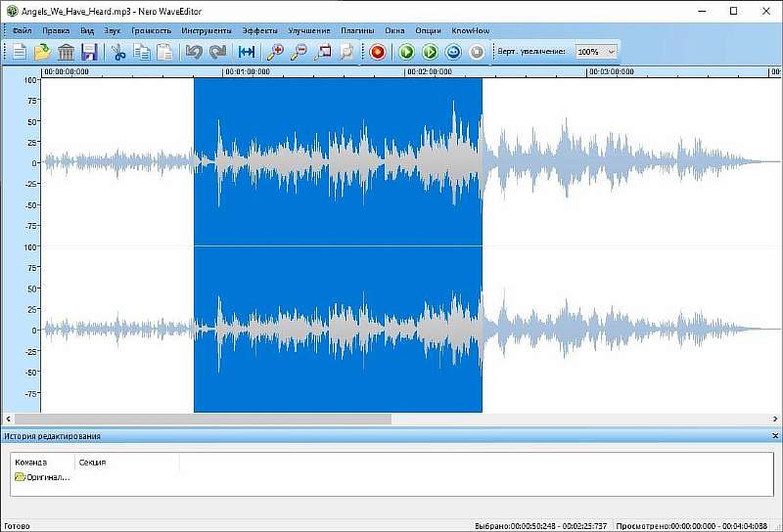
Task: Zoom out with the magnifier minus icon
Action: 299,52
